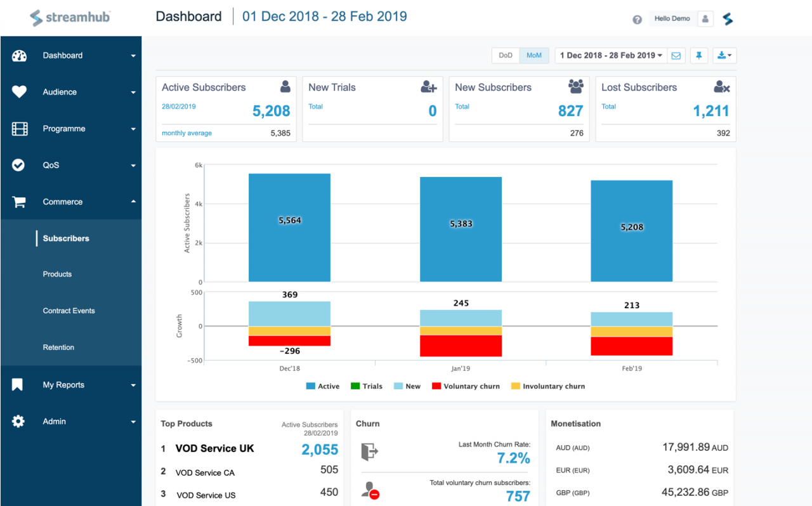Switch to DoD comparison mode
The height and width of the screenshot is (506, 812).
point(506,55)
